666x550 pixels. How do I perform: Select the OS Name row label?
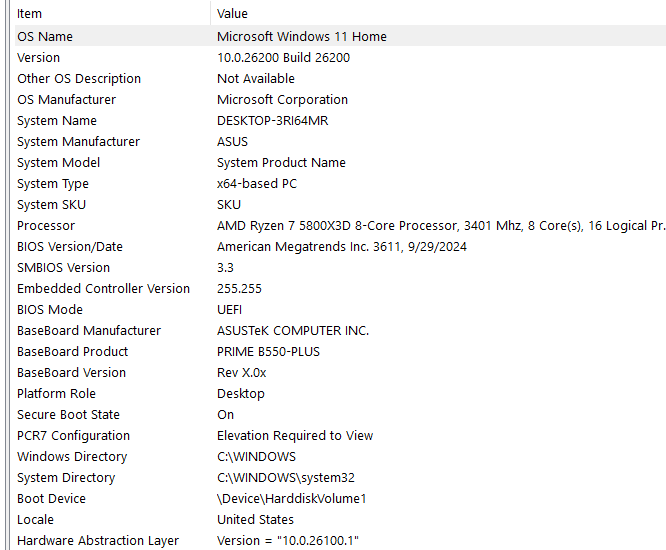45,37
